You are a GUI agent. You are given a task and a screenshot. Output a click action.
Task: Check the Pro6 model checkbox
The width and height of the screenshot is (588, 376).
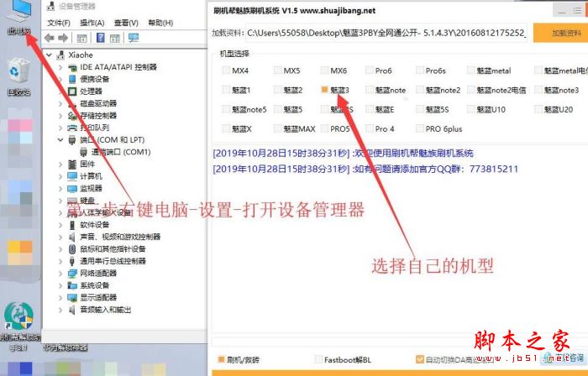click(370, 70)
